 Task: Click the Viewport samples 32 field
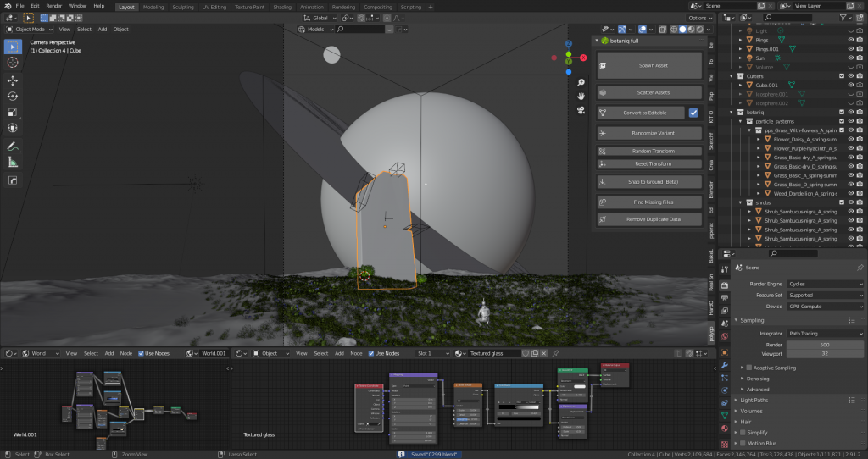pos(825,354)
